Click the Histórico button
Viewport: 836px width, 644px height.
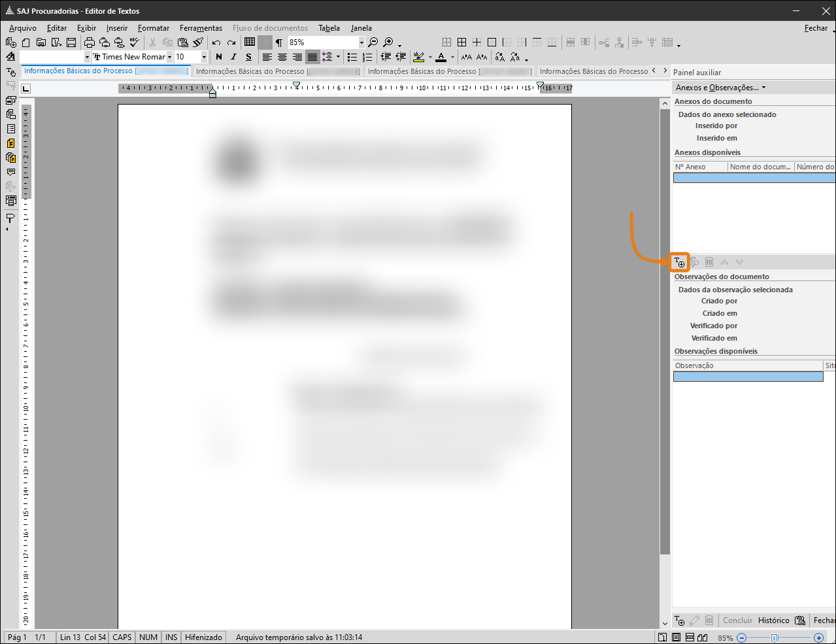click(773, 620)
